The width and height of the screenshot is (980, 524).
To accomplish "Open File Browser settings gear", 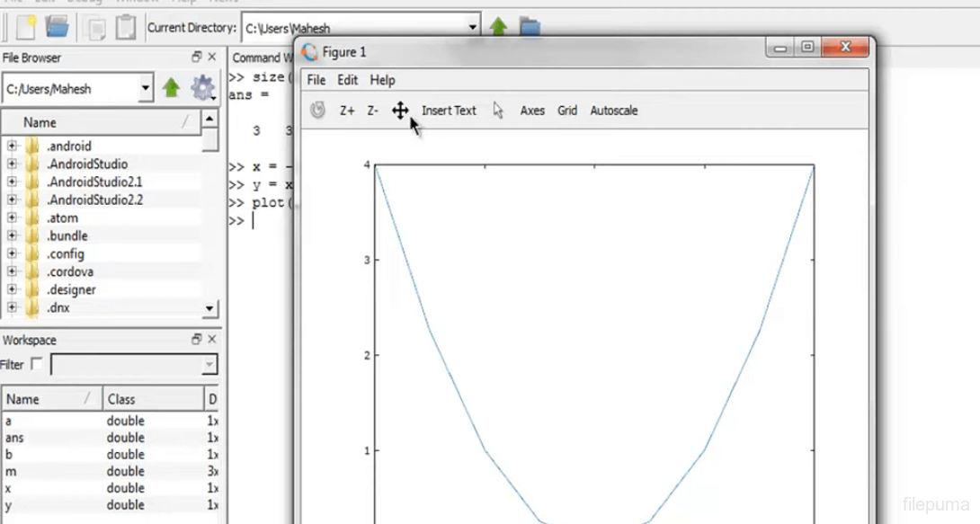I will pos(203,88).
